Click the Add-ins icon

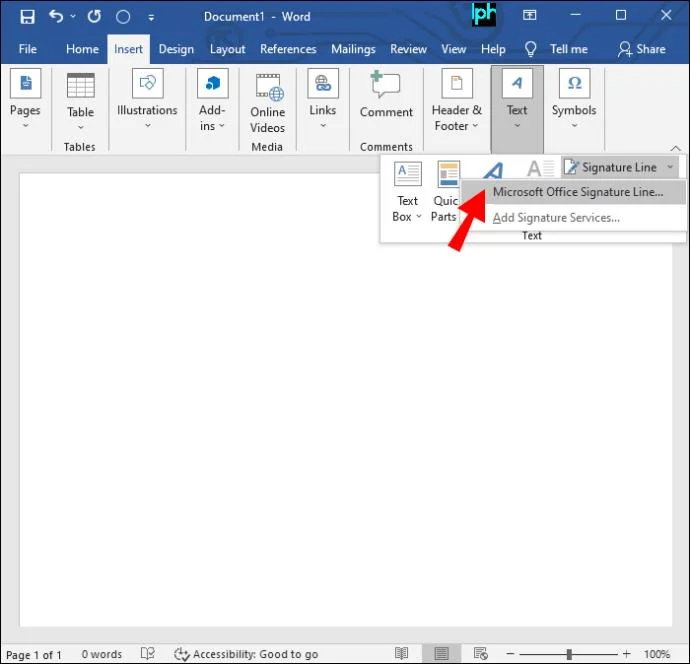(213, 83)
